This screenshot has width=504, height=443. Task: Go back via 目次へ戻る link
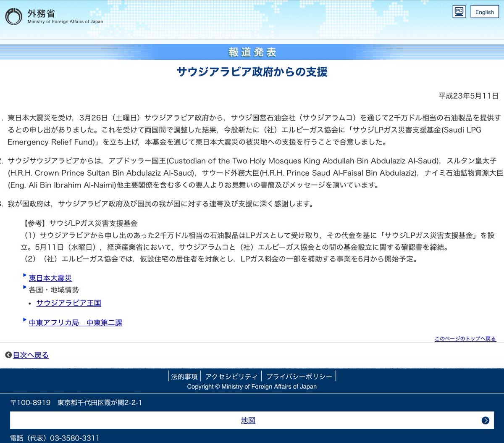[x=31, y=355]
